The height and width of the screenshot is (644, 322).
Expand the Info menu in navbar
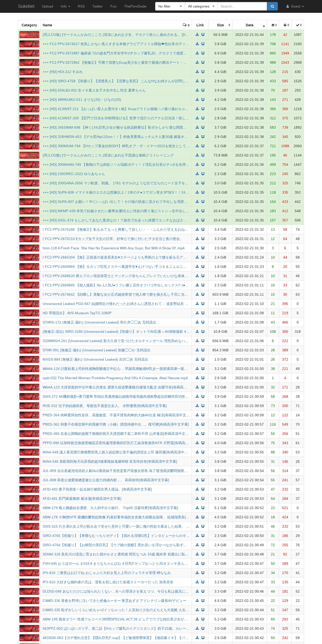point(65,6)
